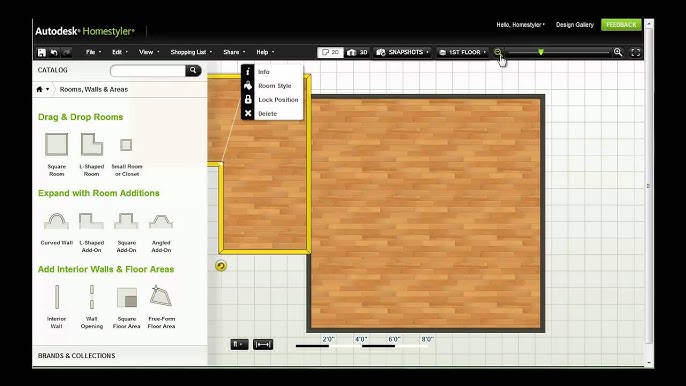Open the File menu

pyautogui.click(x=93, y=52)
